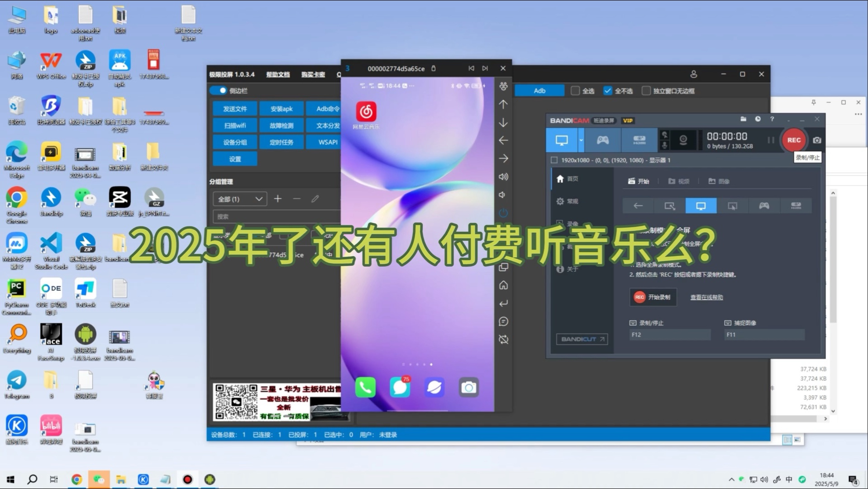This screenshot has width=868, height=489.
Task: Uncheck the 全不选 checkbox
Action: (607, 91)
